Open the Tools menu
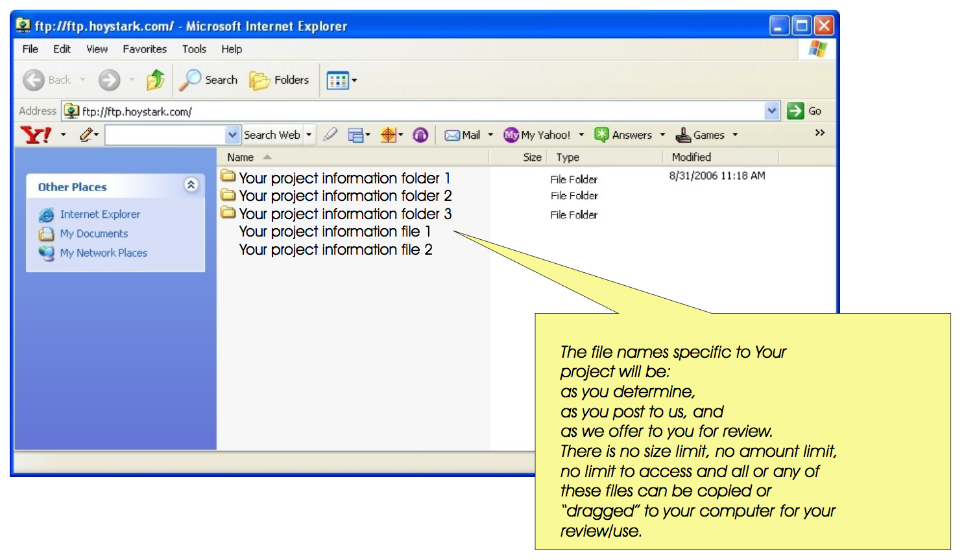The image size is (964, 560). (194, 49)
